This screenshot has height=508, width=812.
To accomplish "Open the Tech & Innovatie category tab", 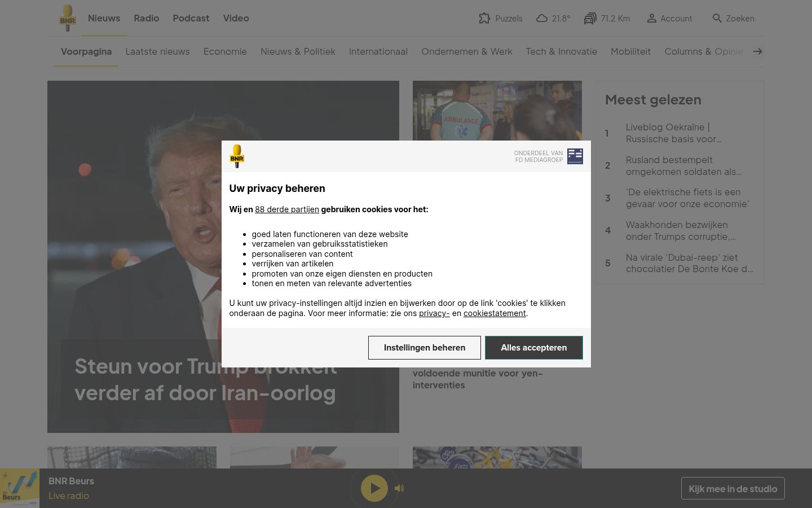I will [562, 51].
